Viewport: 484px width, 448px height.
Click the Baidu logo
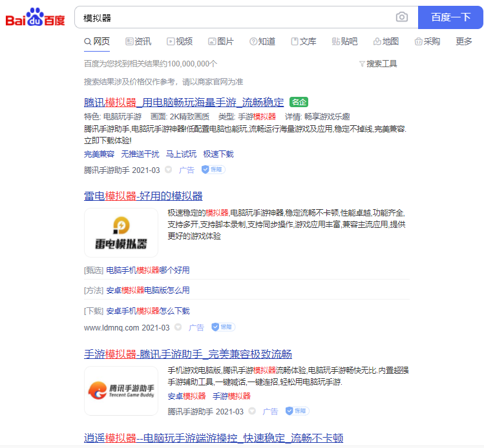click(35, 17)
